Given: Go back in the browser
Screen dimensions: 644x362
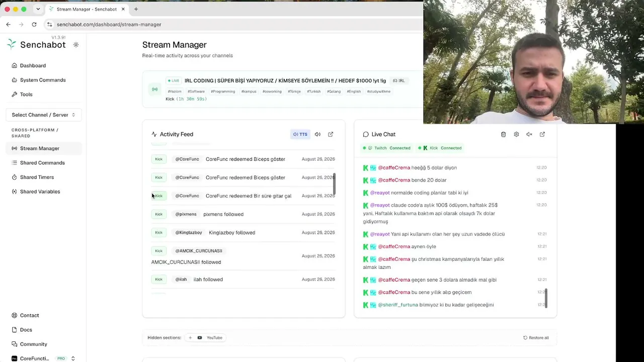Looking at the screenshot, I should pos(9,24).
